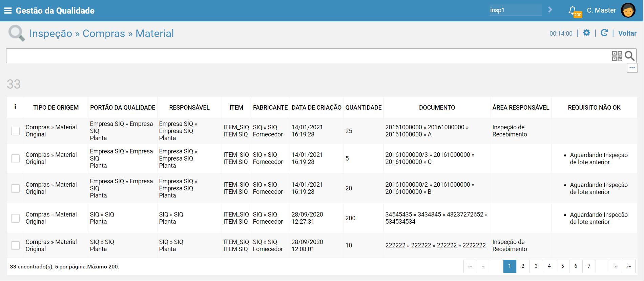Click the Voltar link
644x281 pixels.
coord(627,33)
